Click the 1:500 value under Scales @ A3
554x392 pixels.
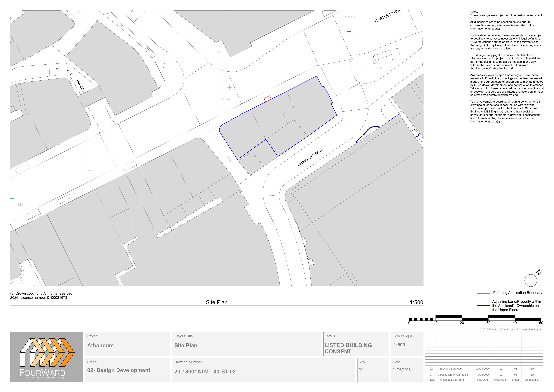click(x=399, y=345)
